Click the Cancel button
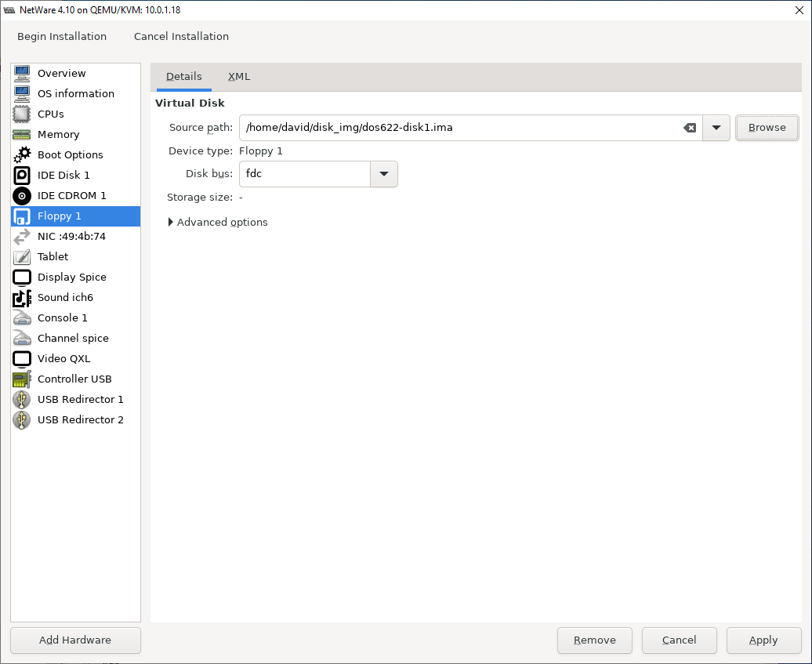812x664 pixels. 679,640
